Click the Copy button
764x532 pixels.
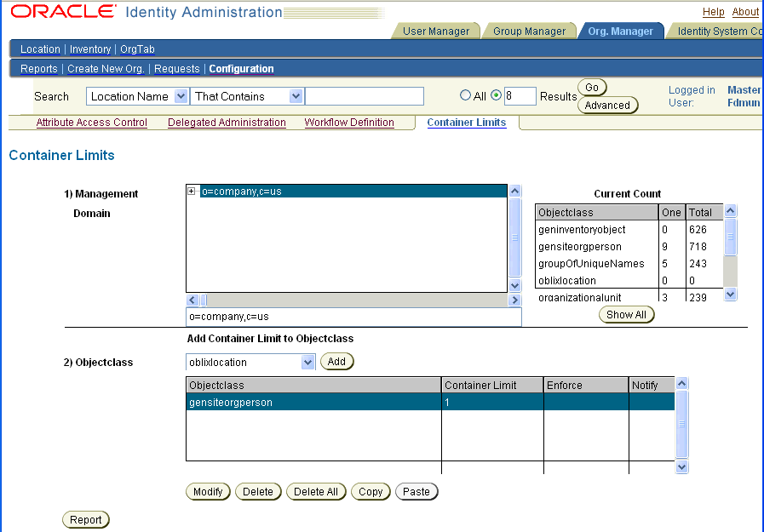pos(371,492)
